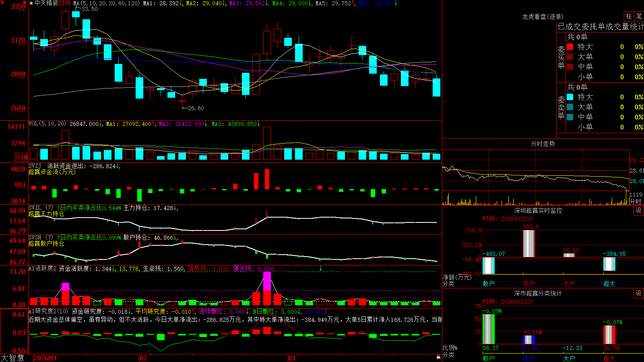This screenshot has width=644, height=362.
Task: Click the 委卖单 vertical label
Action: tap(561, 107)
